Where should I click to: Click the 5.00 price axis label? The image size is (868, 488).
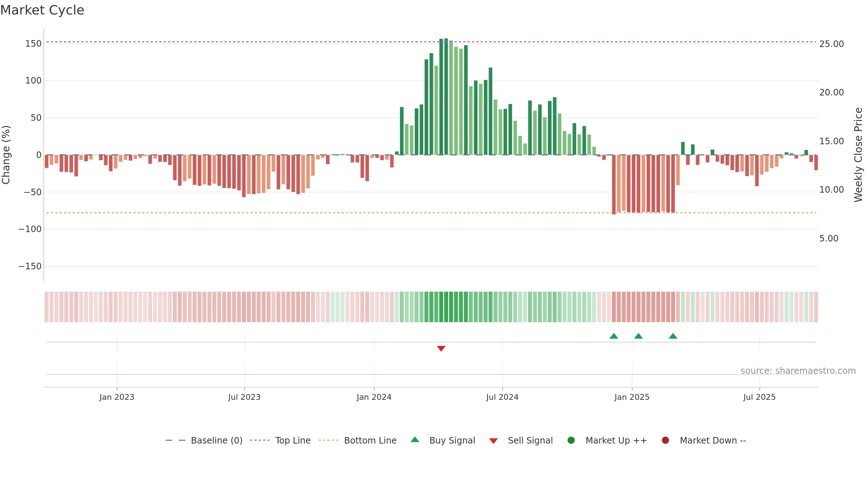pos(829,239)
